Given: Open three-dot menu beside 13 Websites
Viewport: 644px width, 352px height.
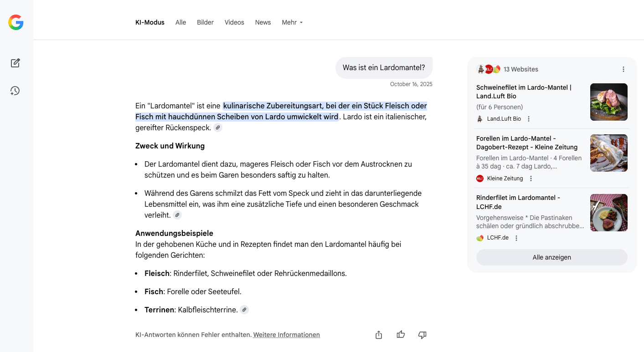Looking at the screenshot, I should click(x=623, y=69).
